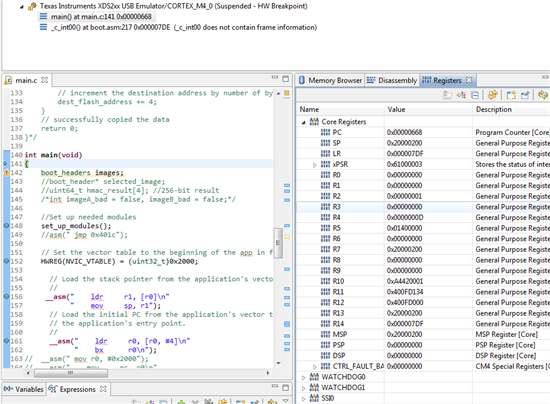
Task: Click the Collapse All icon in Registers toolbar
Action: click(x=475, y=95)
